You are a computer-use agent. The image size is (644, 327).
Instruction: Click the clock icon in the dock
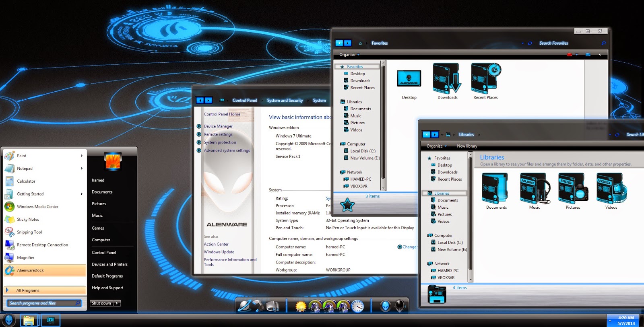click(x=357, y=306)
